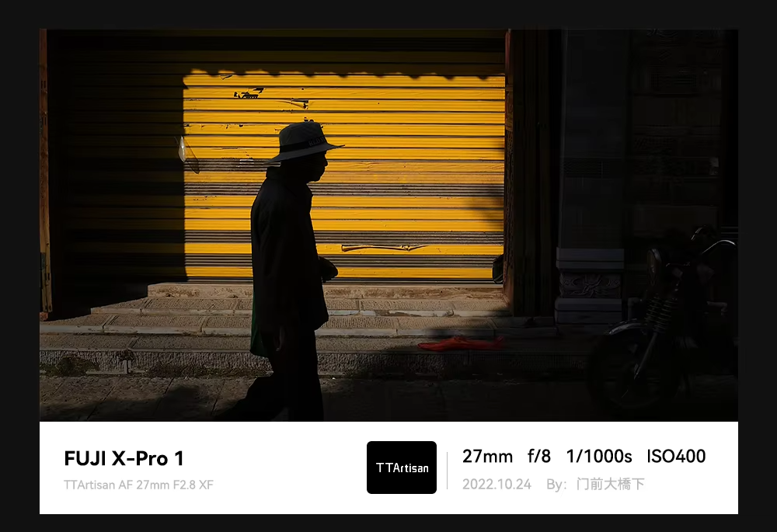
Task: Click the carved stone pillar base
Action: pos(589,285)
